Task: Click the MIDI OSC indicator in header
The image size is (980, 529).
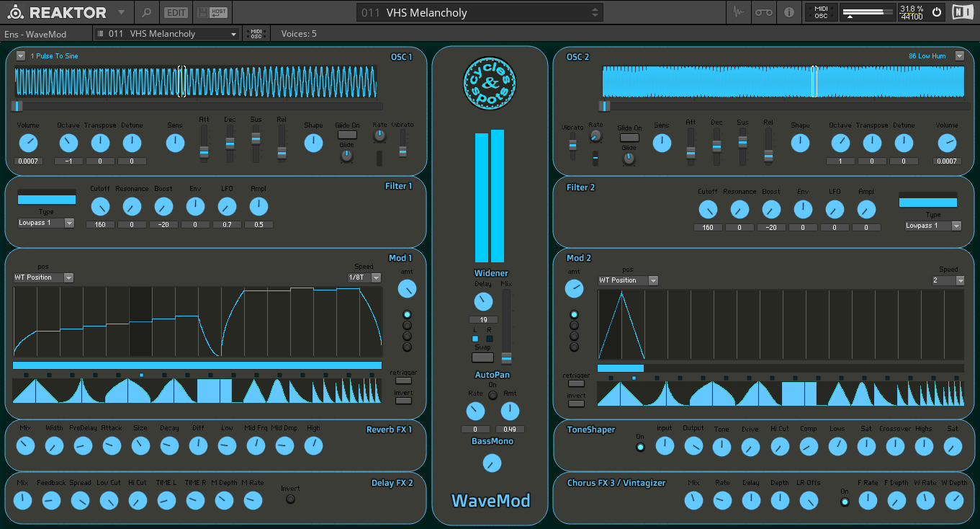Action: tap(821, 12)
